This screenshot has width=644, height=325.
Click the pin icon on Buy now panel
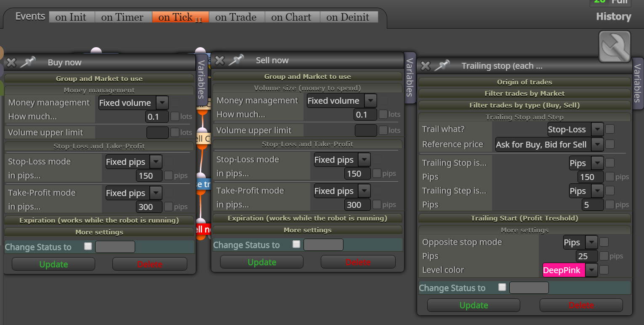28,62
